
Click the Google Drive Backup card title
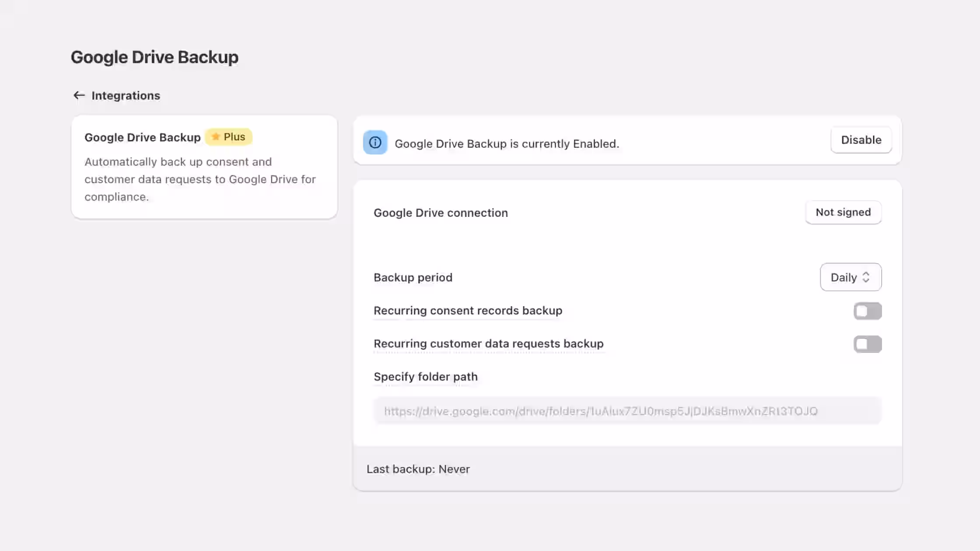click(x=142, y=137)
